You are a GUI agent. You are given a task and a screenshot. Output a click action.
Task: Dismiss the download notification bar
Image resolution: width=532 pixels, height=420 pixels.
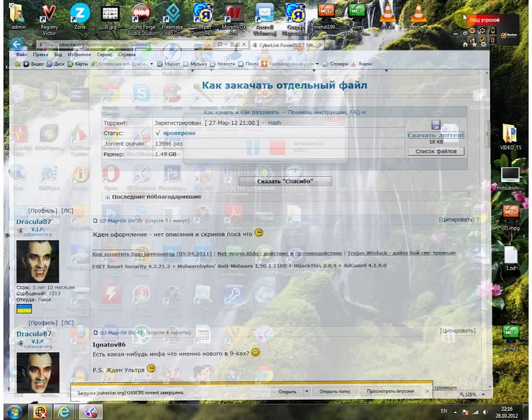pos(427,391)
